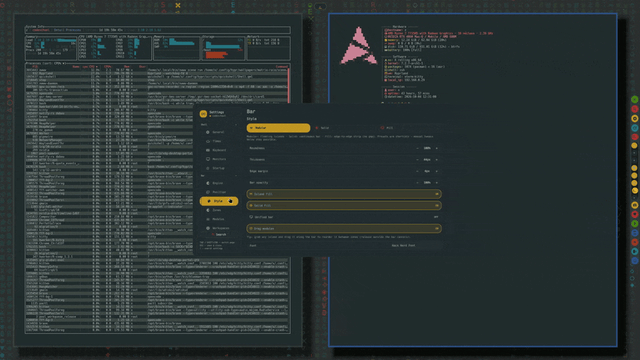Viewport: 640px width, 360px height.
Task: Increase Roundness with the plus button
Action: 436,148
